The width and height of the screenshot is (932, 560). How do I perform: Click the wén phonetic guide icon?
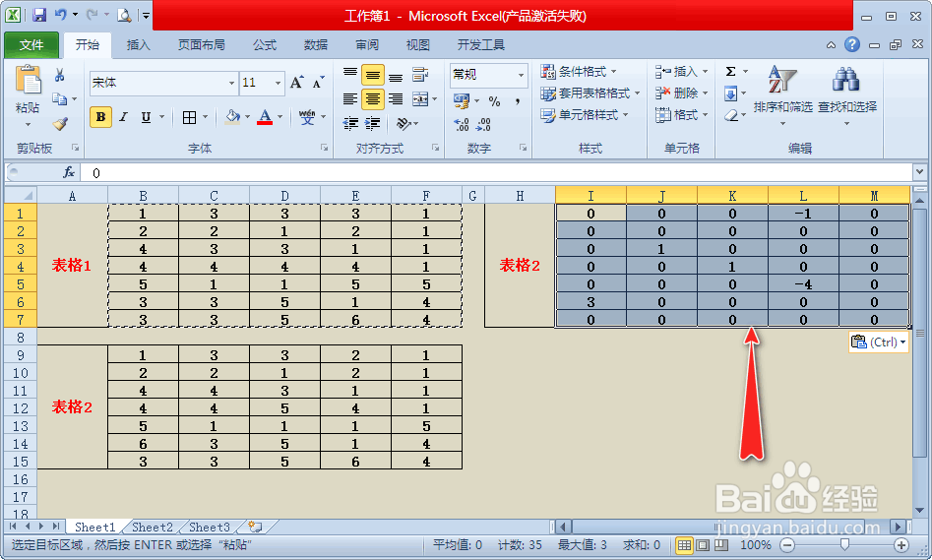(307, 117)
